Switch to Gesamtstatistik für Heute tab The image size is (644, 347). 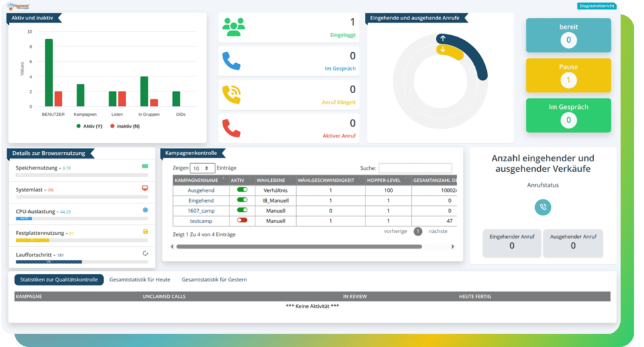[x=140, y=280]
